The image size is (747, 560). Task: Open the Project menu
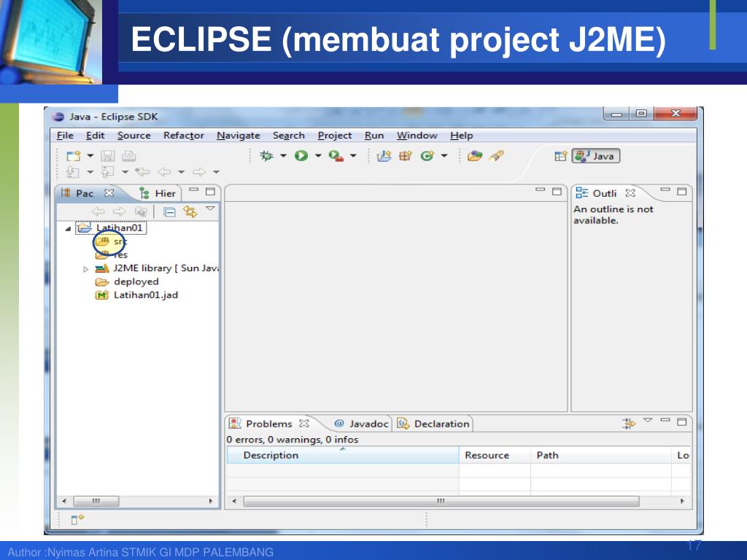(334, 135)
